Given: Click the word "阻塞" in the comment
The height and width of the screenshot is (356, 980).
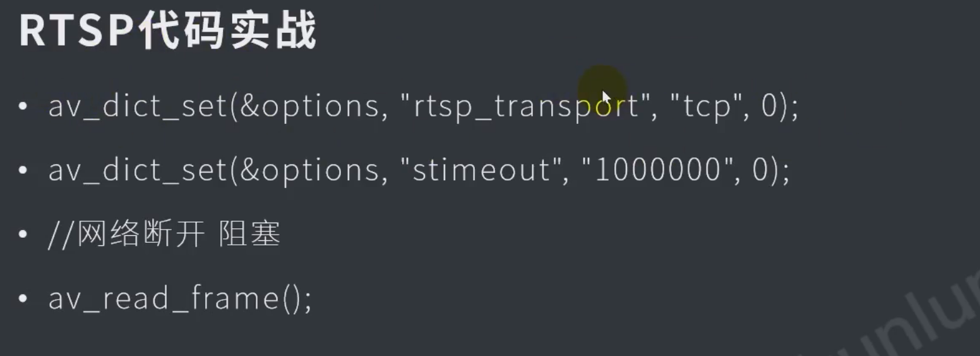Looking at the screenshot, I should coord(249,236).
